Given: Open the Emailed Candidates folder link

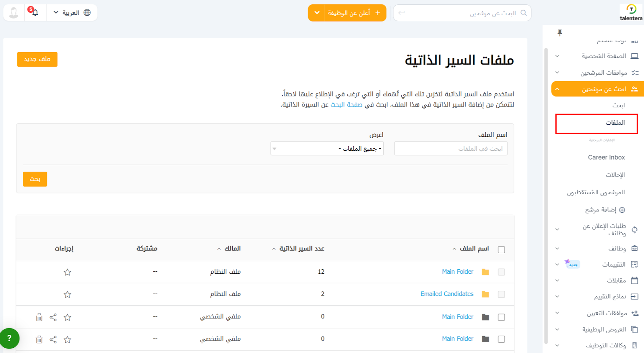Looking at the screenshot, I should (447, 294).
